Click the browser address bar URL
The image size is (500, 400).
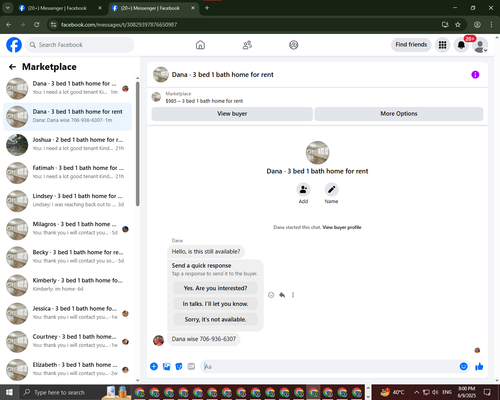coord(119,25)
